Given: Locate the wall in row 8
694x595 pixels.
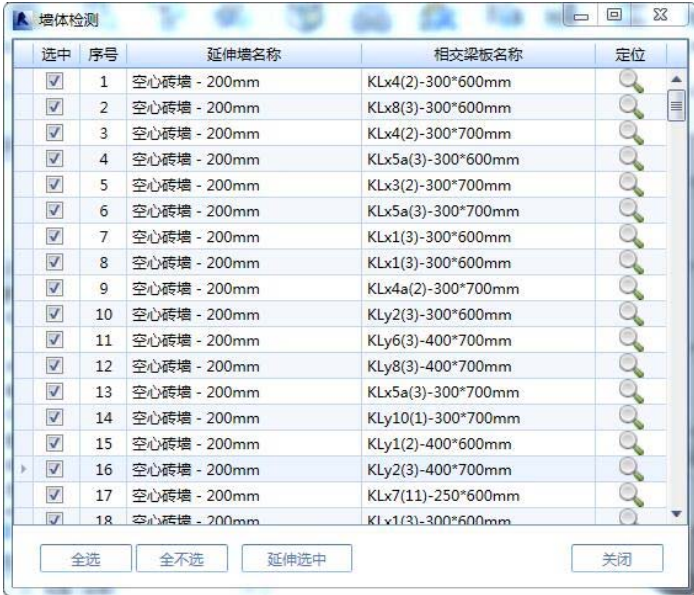Looking at the screenshot, I should 631,263.
